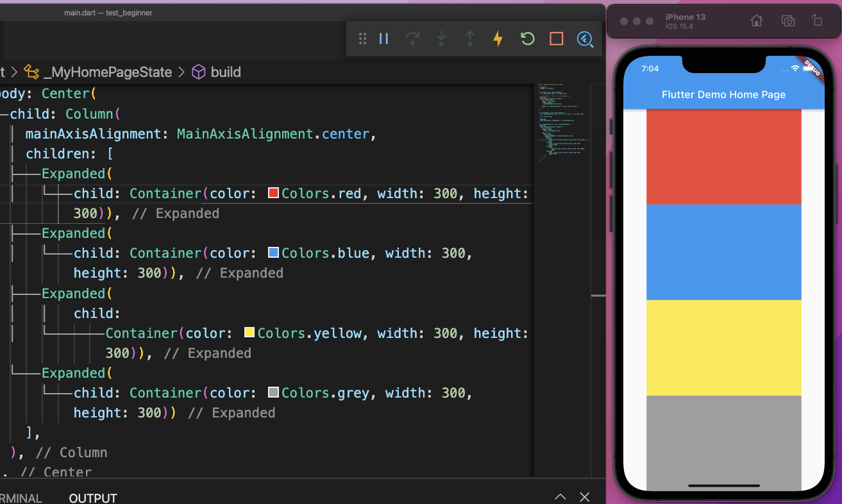Viewport: 842px width, 504px height.
Task: Trigger Flutter Hot Reload lightning icon
Action: 498,38
